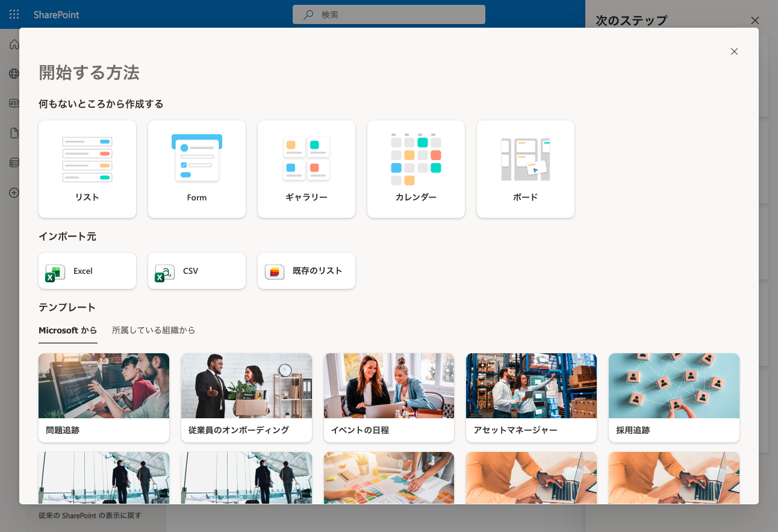Click the news icon in left rail
The height and width of the screenshot is (532, 778).
[x=14, y=104]
